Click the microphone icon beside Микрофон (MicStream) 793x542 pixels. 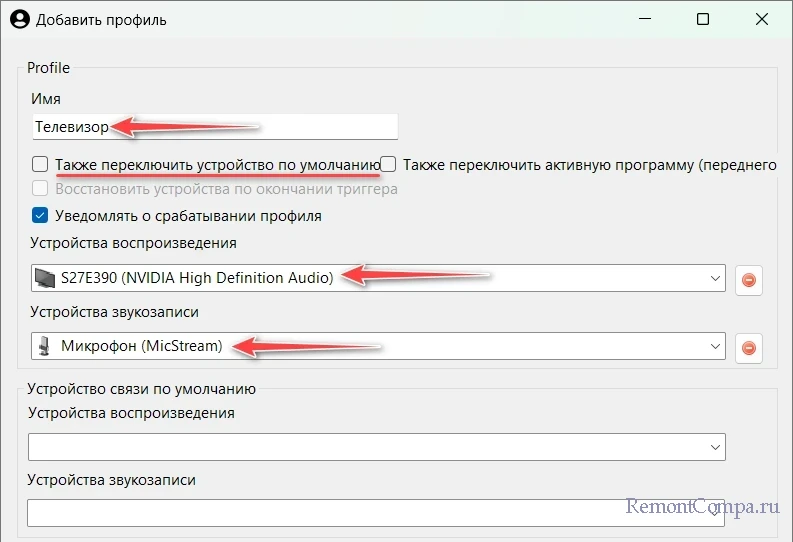pyautogui.click(x=45, y=346)
